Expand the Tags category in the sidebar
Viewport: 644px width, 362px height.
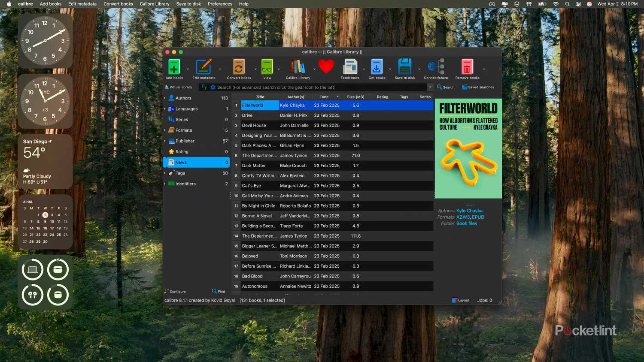point(164,173)
